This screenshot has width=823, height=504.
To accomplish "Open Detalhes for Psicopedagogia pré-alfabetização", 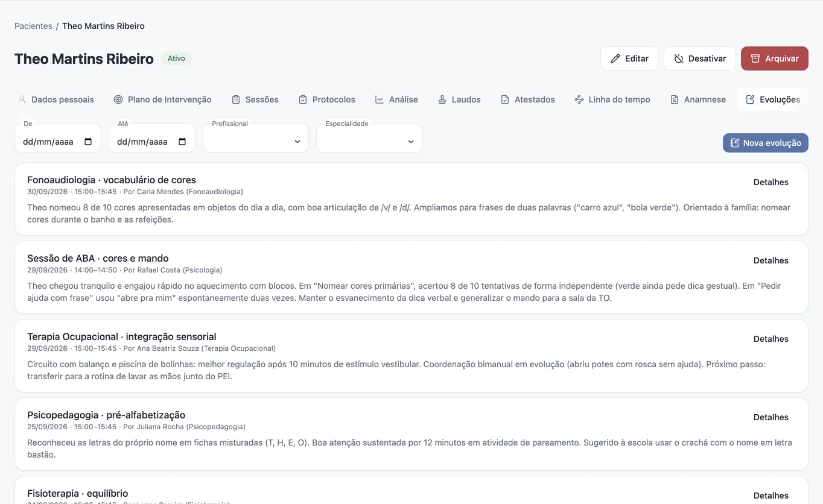I will pyautogui.click(x=771, y=417).
